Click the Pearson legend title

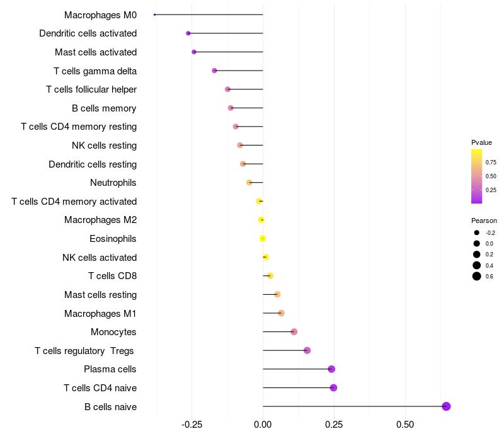click(x=484, y=220)
